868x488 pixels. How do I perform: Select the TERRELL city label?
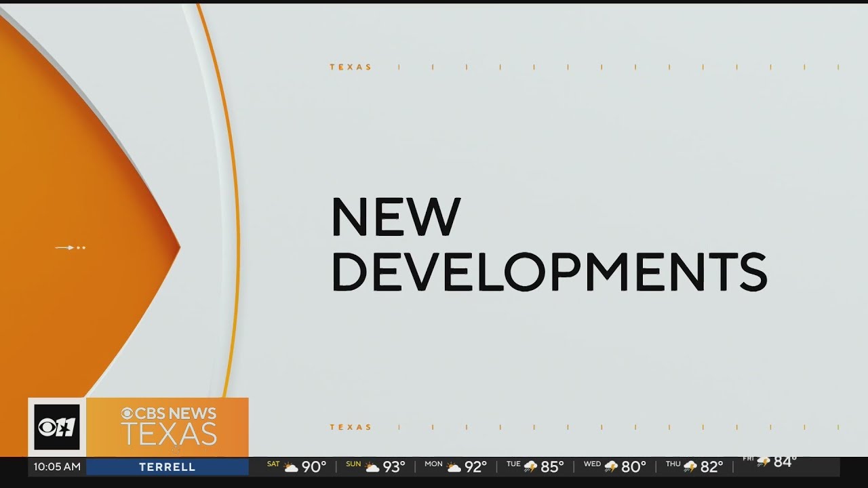[167, 467]
